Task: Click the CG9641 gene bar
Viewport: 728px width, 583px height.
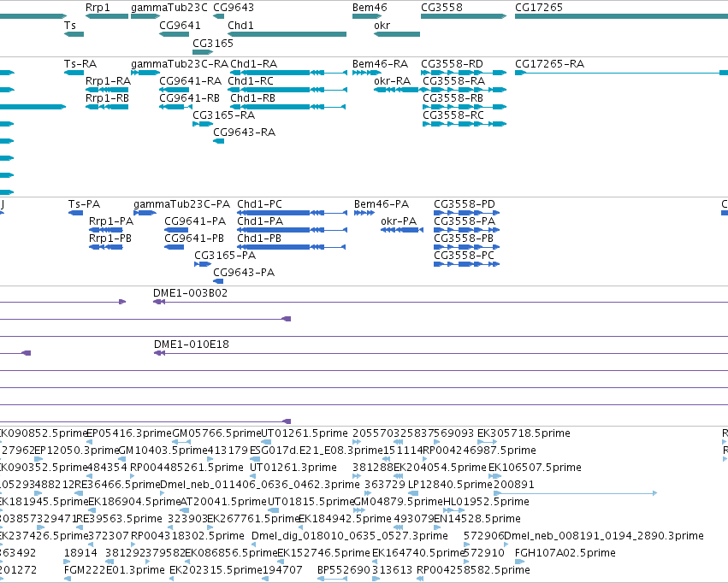Action: 175,34
